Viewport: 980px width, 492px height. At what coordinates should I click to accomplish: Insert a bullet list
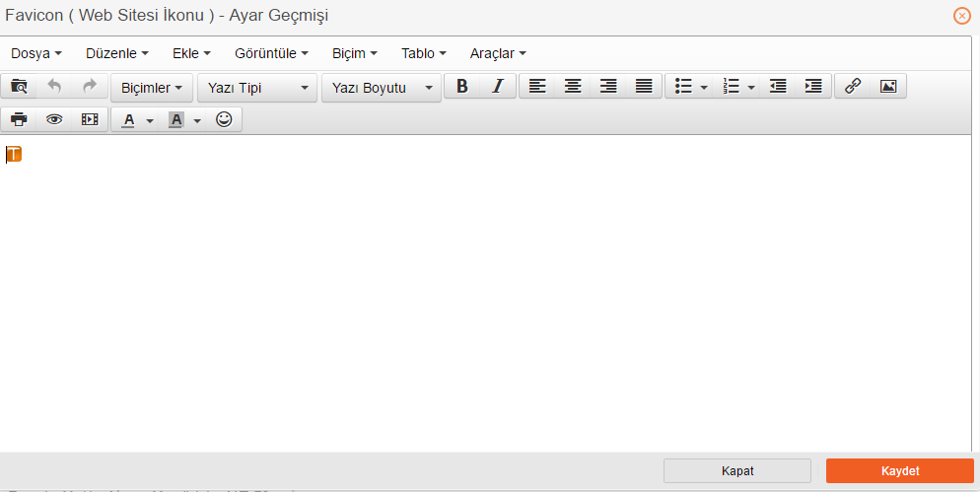[x=682, y=86]
